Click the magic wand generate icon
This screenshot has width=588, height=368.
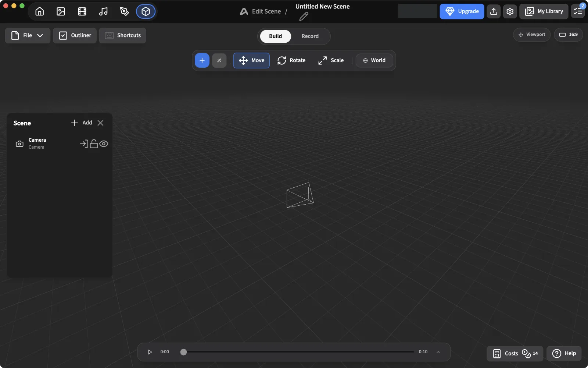219,60
